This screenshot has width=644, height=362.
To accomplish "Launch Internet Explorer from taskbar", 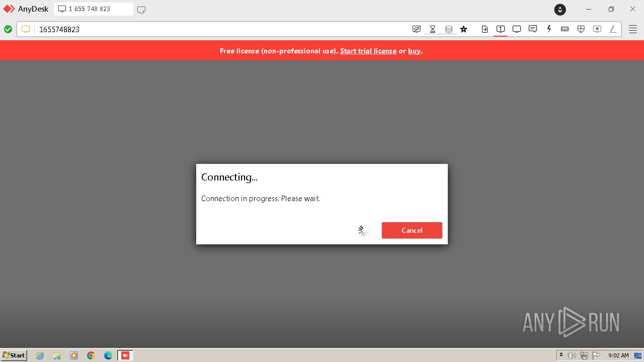I will [x=40, y=355].
